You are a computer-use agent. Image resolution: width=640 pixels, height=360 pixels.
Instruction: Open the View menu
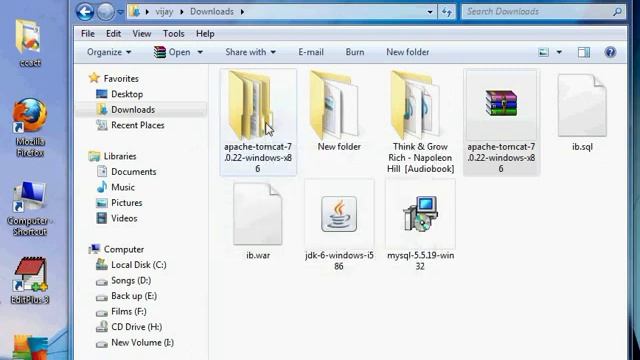[x=142, y=33]
